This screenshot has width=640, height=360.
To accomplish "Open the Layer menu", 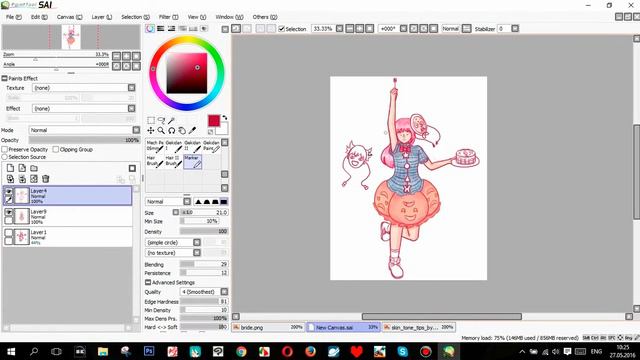I will (x=102, y=17).
